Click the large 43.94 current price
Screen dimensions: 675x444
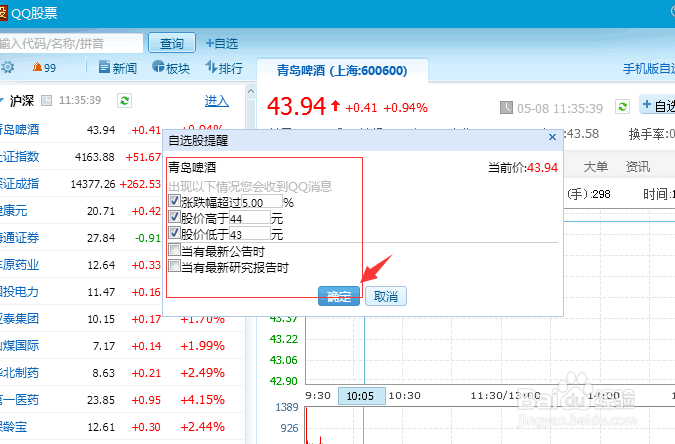coord(297,106)
